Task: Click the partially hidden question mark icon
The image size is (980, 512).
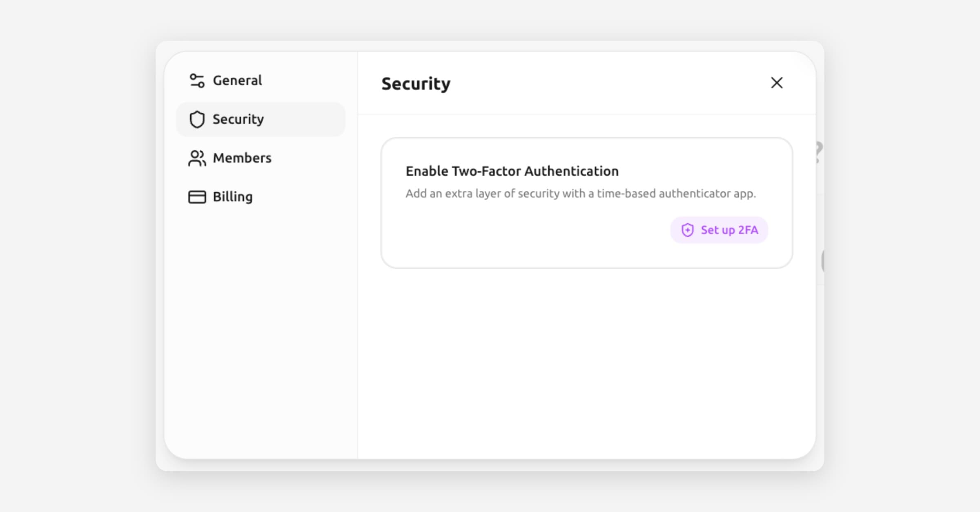Action: (819, 152)
